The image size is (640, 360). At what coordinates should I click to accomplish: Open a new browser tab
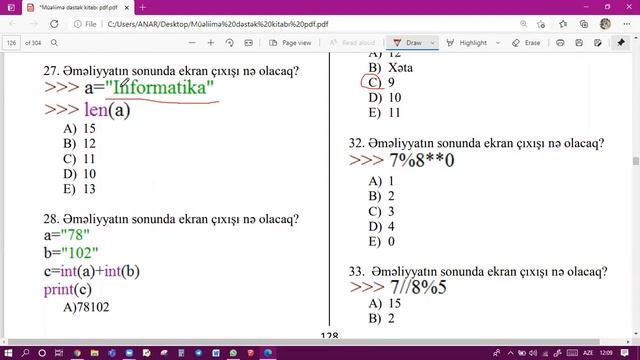click(x=142, y=7)
